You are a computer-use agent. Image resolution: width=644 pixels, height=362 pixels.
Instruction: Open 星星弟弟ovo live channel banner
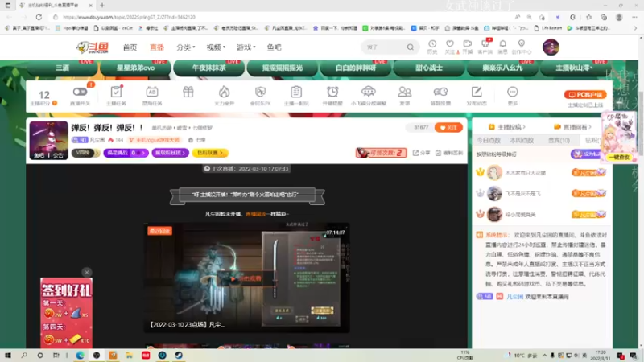pos(135,68)
